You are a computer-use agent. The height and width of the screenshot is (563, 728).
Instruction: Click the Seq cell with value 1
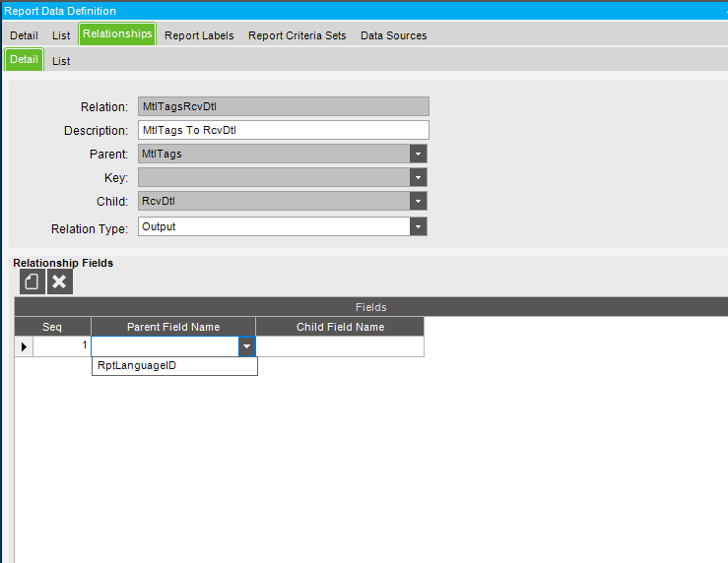[x=62, y=346]
